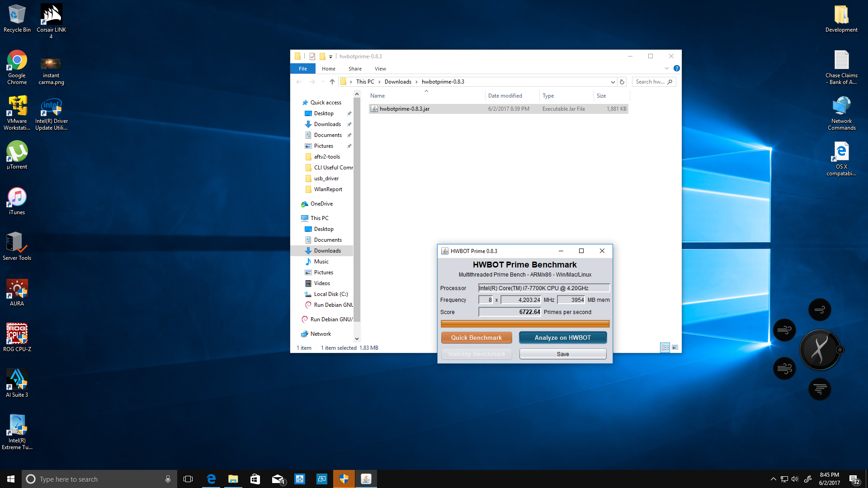Switch to the View ribbon tab
868x488 pixels.
point(380,69)
